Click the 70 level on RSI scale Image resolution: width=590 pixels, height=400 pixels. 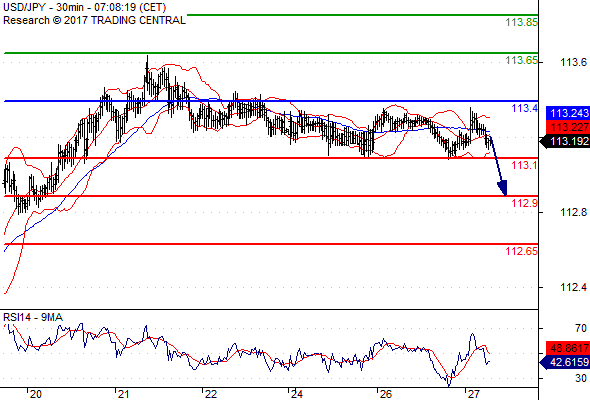[x=581, y=329]
